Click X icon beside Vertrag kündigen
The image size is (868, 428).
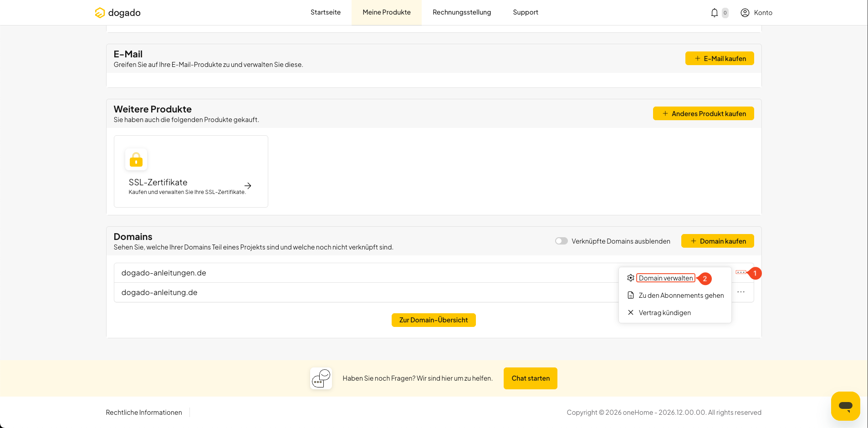coord(631,312)
